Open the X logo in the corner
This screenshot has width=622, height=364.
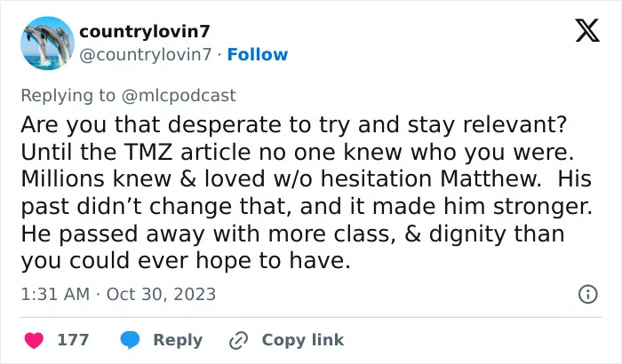click(587, 30)
